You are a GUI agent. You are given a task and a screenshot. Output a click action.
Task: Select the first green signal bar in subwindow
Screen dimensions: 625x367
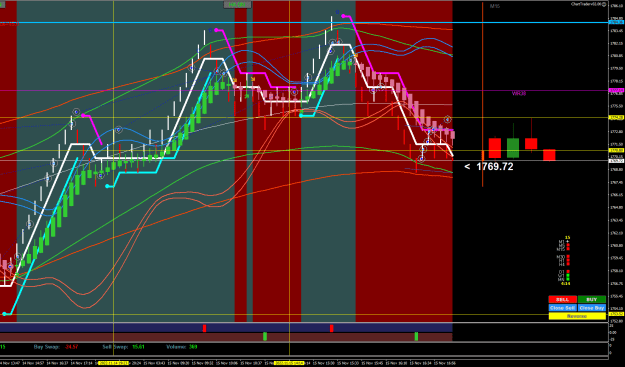265,337
